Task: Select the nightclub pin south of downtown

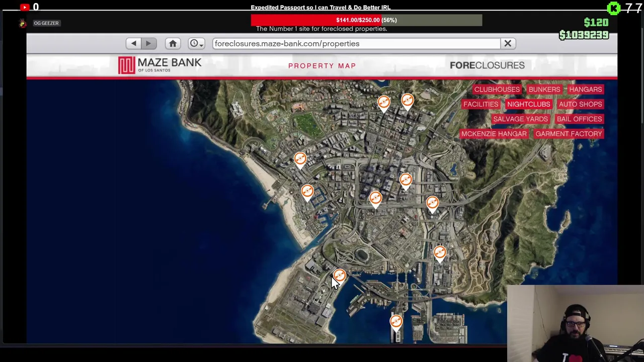Action: [x=375, y=200]
